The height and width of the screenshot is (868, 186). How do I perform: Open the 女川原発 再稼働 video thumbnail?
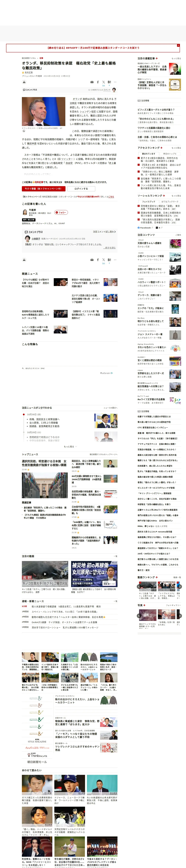pyautogui.click(x=94, y=574)
